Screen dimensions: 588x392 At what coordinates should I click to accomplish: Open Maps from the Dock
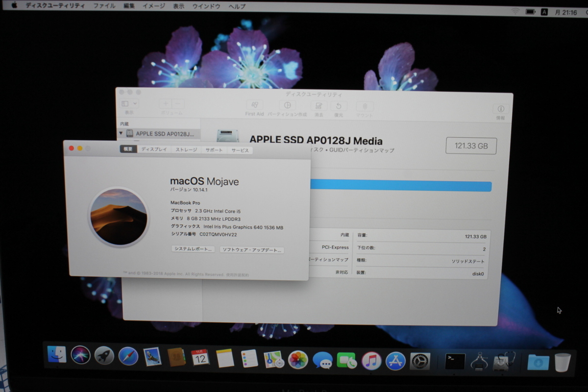[273, 360]
